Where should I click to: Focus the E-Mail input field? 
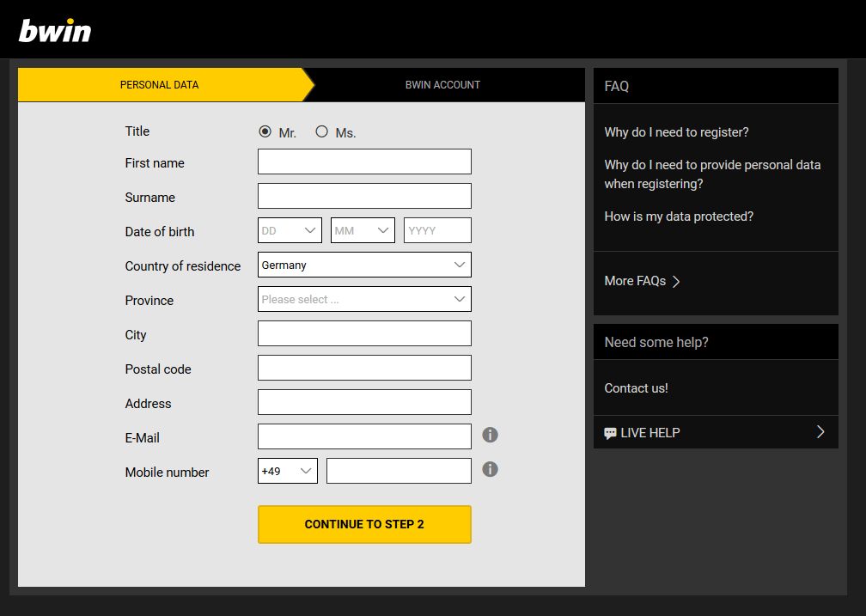pyautogui.click(x=364, y=436)
